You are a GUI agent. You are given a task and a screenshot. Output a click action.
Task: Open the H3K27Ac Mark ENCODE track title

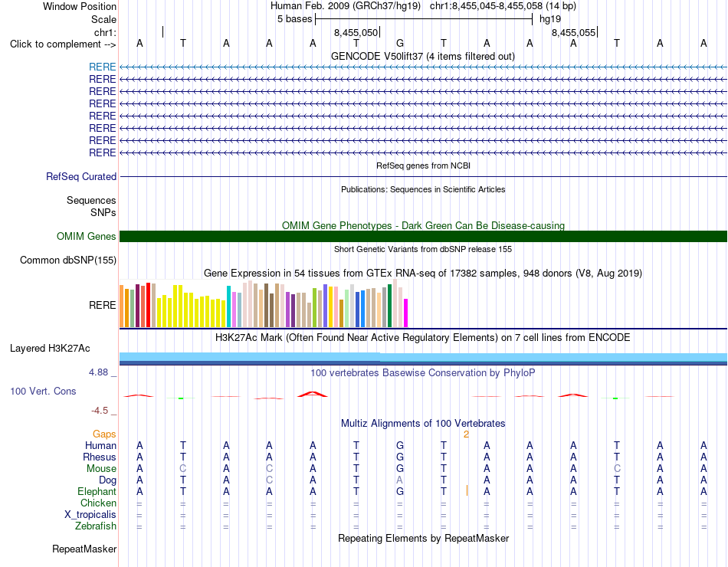[423, 338]
